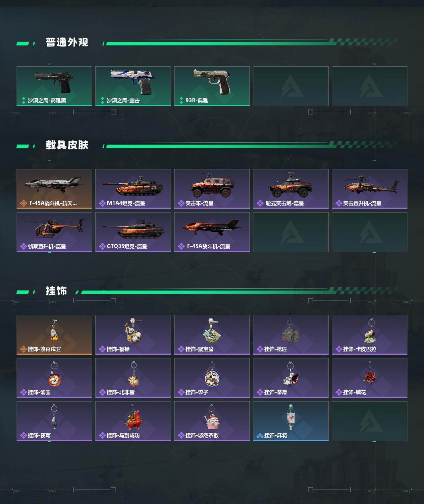This screenshot has height=504, width=424.
Task: Select the 挂饰-绒花 red flower charm
Action: pyautogui.click(x=370, y=378)
